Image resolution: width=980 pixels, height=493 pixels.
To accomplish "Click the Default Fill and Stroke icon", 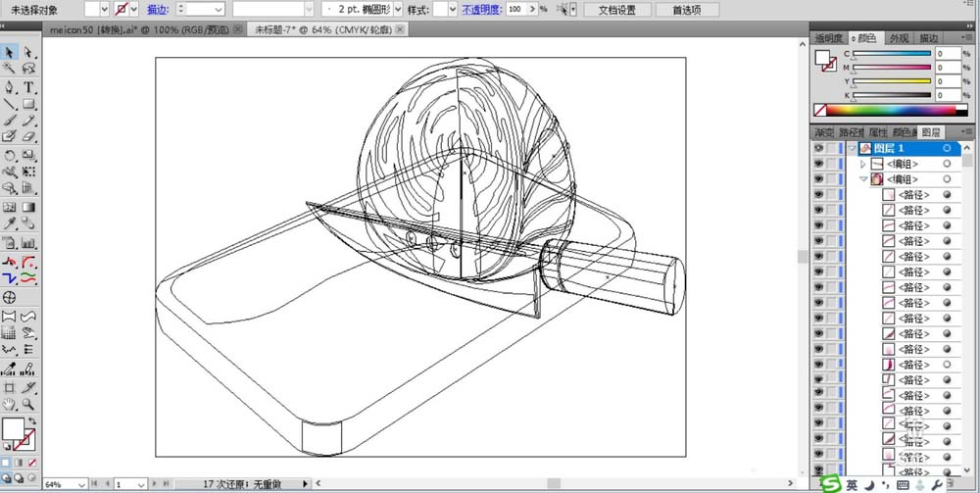I will [6, 447].
